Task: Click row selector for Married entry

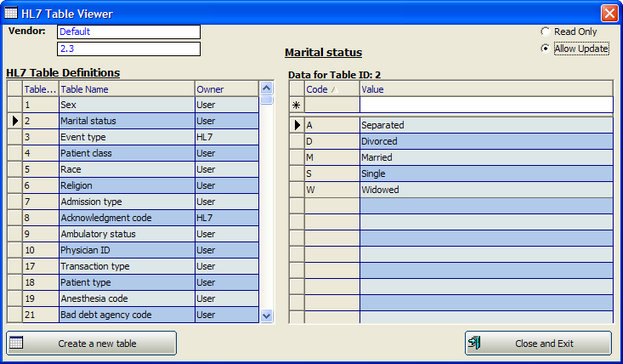Action: [297, 158]
